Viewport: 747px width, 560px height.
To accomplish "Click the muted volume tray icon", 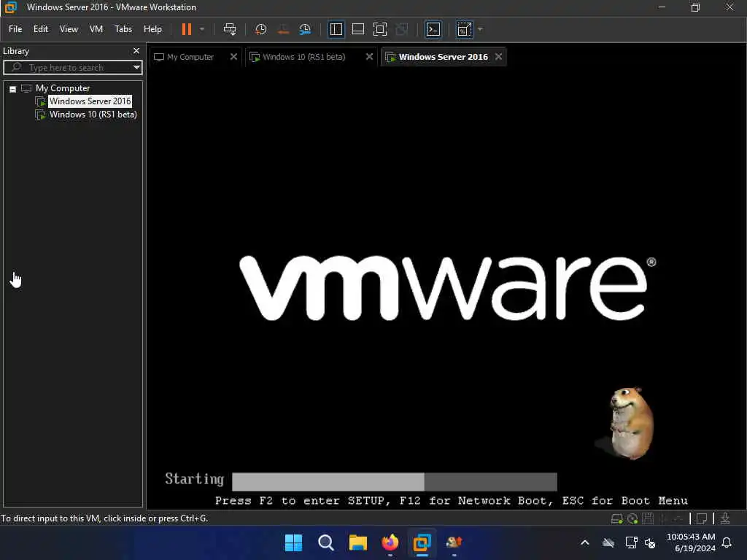I will point(650,542).
